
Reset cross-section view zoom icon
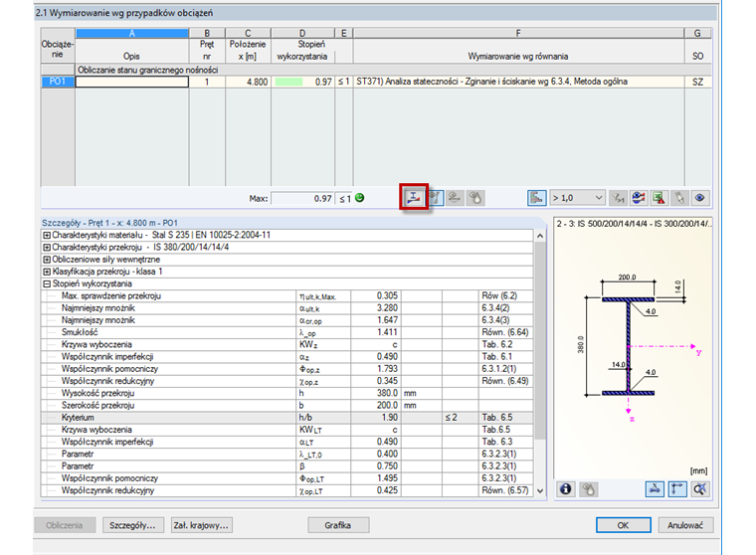(x=701, y=488)
